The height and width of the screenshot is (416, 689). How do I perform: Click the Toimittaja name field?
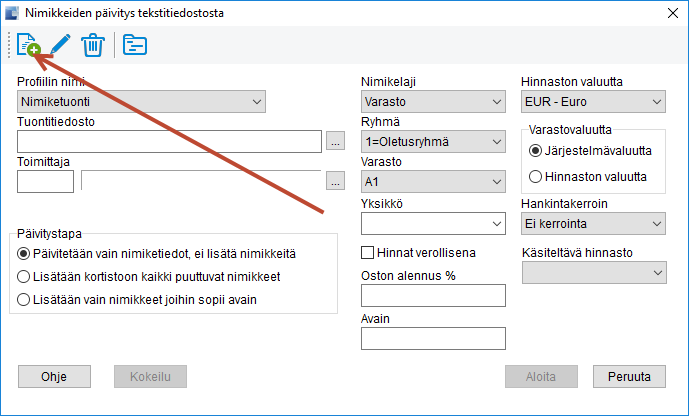(201, 181)
